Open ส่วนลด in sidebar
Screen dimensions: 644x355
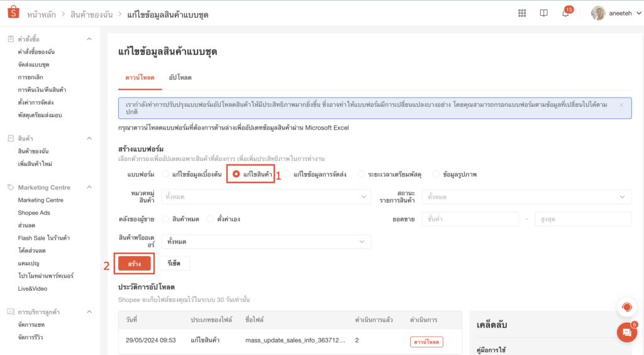[x=26, y=225]
